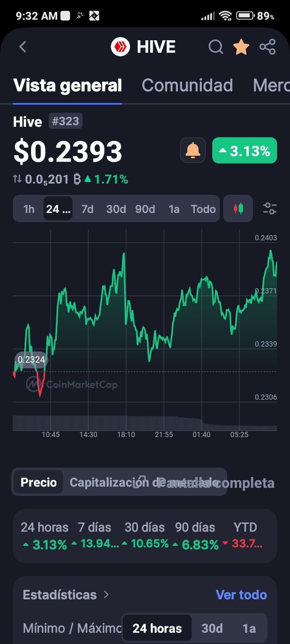The height and width of the screenshot is (644, 290).
Task: Select the 1h chart range
Action: coord(29,209)
